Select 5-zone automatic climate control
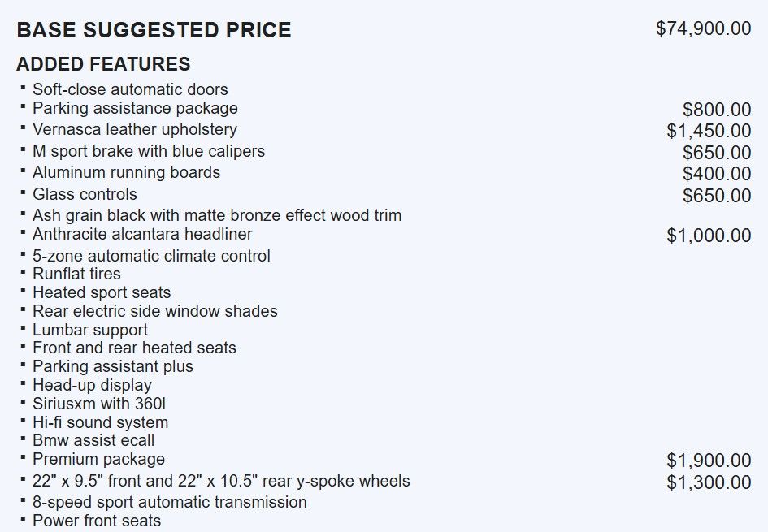 pos(151,256)
